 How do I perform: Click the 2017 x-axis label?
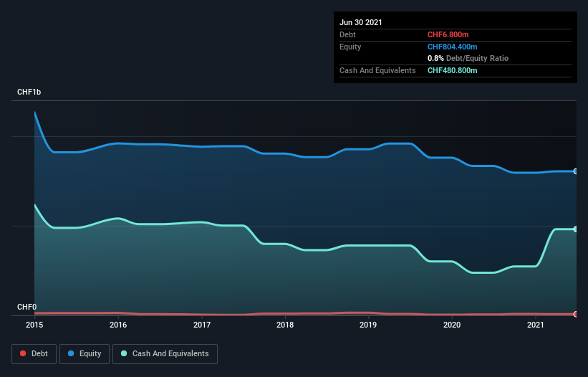point(202,325)
